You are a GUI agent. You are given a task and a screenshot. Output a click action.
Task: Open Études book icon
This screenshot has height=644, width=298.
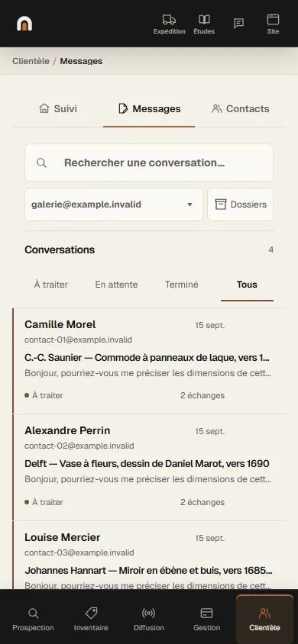coord(204,19)
